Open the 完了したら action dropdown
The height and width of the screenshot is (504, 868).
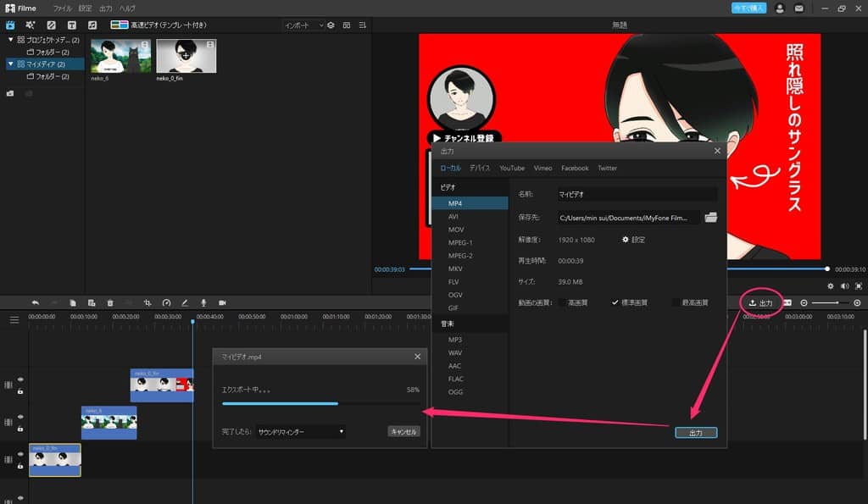[x=301, y=431]
